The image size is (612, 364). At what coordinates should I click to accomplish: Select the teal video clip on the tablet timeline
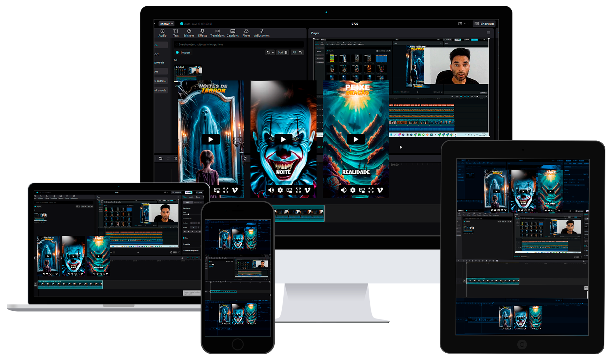[493, 281]
